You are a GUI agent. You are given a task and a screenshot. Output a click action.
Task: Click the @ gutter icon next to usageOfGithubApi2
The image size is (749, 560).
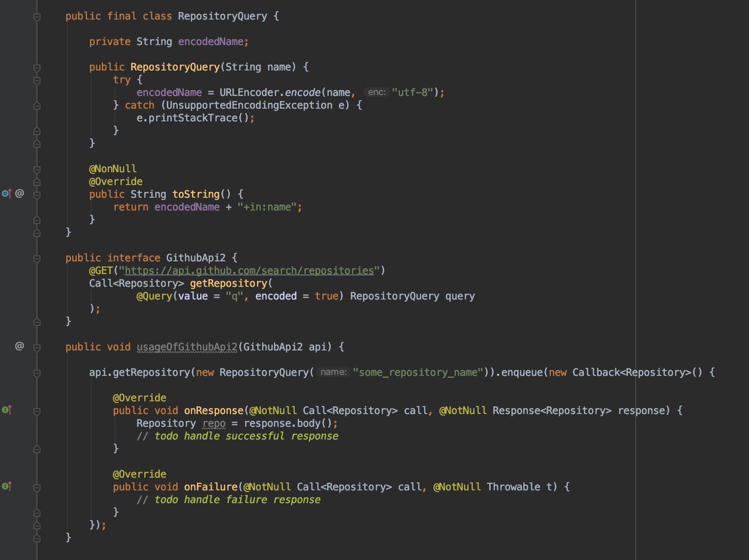point(19,346)
